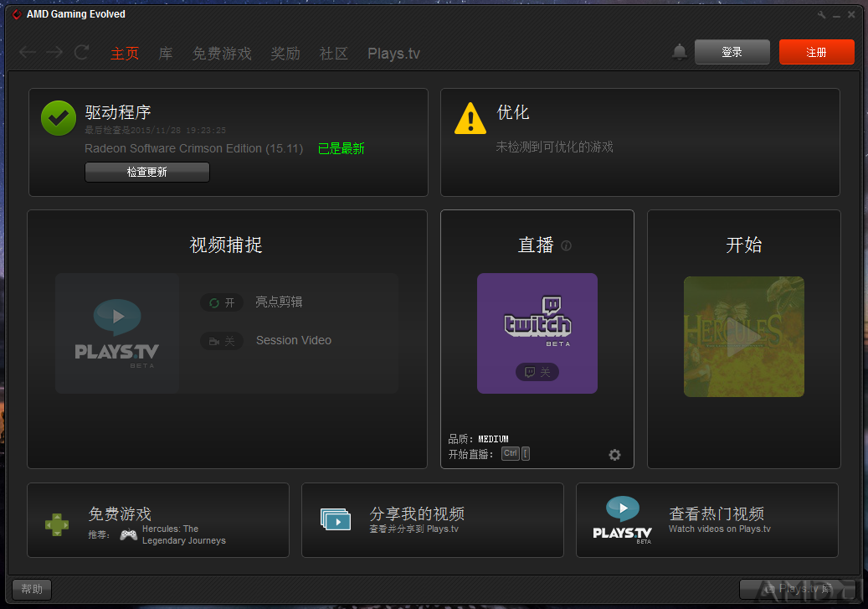Click the white controller icon beside Hercules

click(128, 534)
